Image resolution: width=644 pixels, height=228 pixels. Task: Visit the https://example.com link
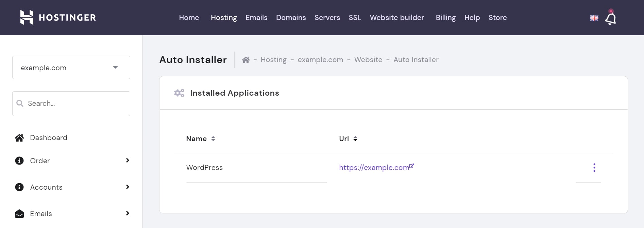coord(374,168)
